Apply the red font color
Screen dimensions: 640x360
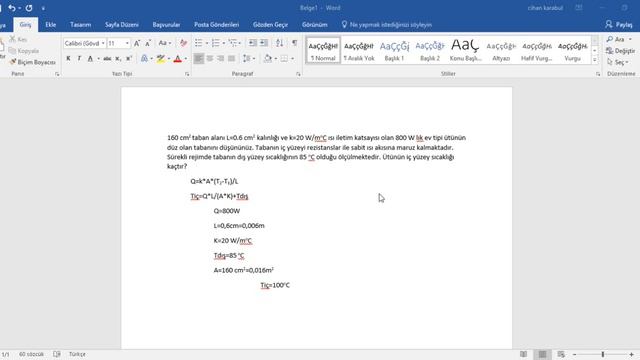tap(178, 59)
